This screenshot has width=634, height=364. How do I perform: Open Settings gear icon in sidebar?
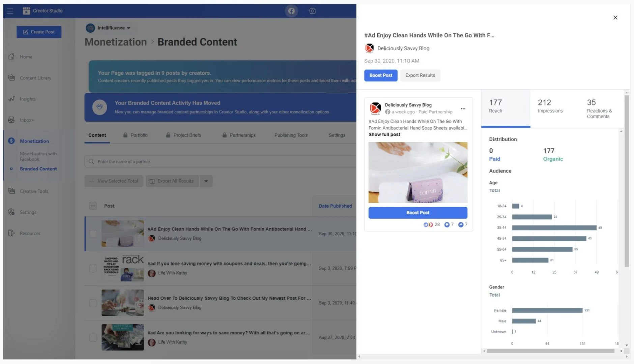click(x=11, y=212)
